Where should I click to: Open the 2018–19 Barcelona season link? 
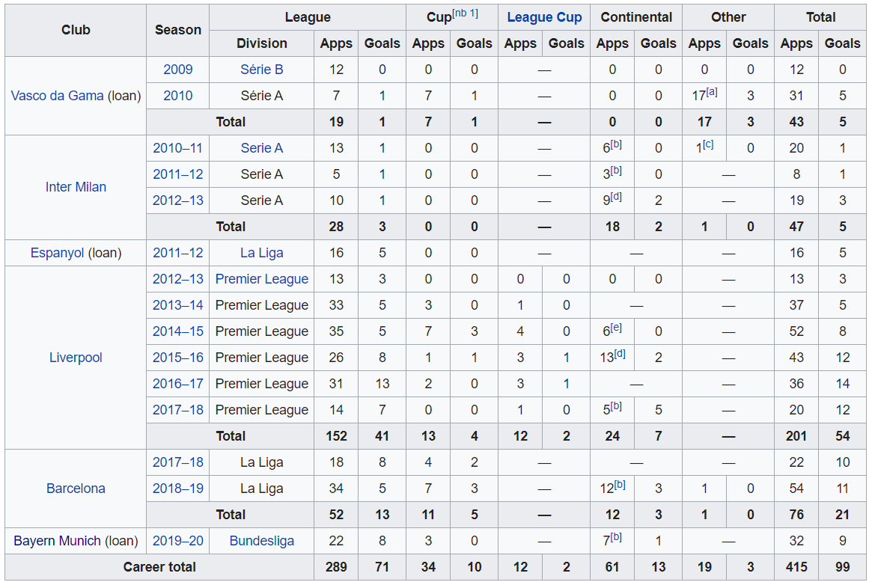pyautogui.click(x=177, y=489)
